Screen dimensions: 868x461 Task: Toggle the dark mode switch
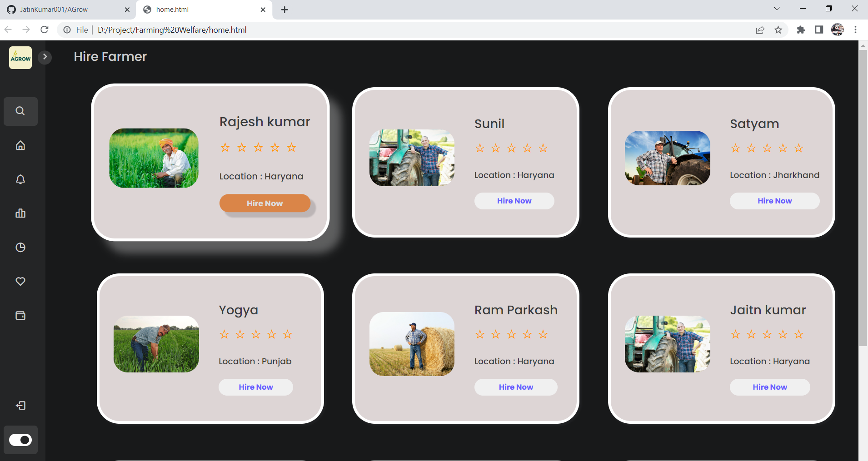[x=20, y=440]
